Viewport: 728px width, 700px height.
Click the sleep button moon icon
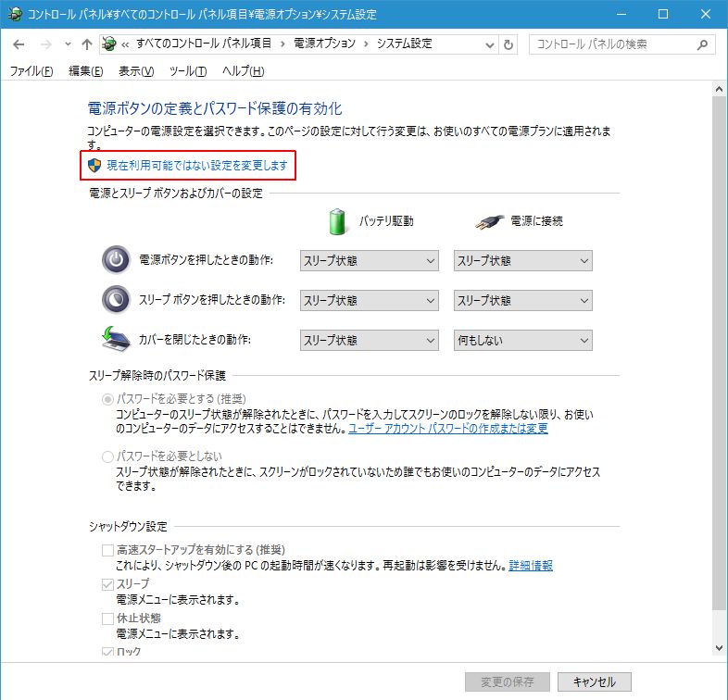116,300
